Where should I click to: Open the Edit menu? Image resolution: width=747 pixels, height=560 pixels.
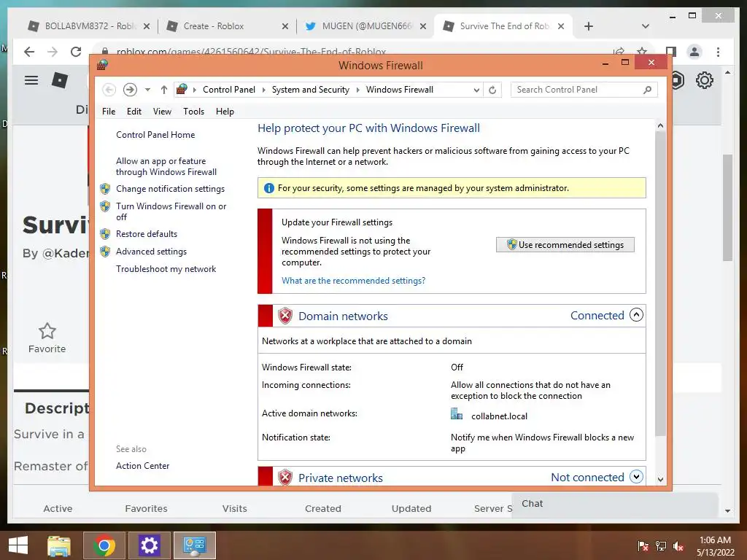coord(134,112)
